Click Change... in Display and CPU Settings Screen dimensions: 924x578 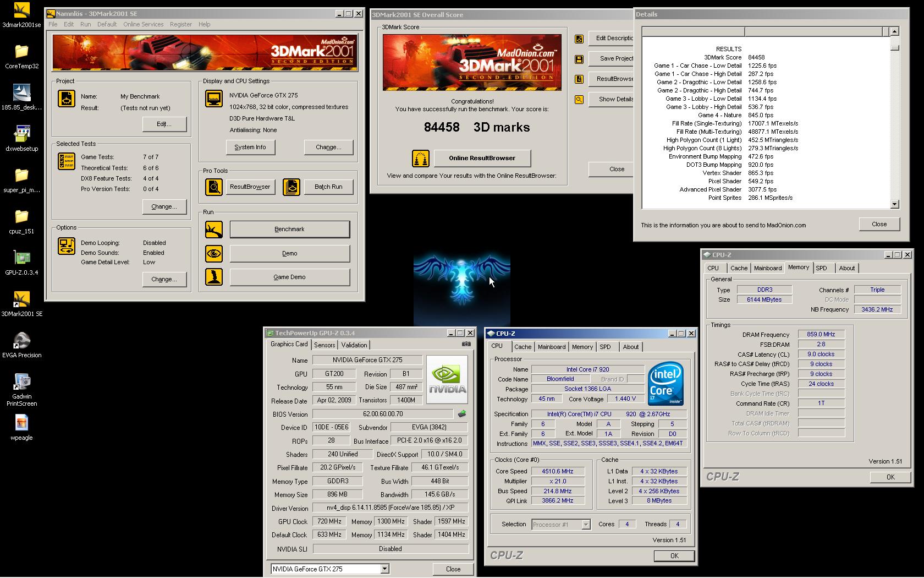point(328,147)
